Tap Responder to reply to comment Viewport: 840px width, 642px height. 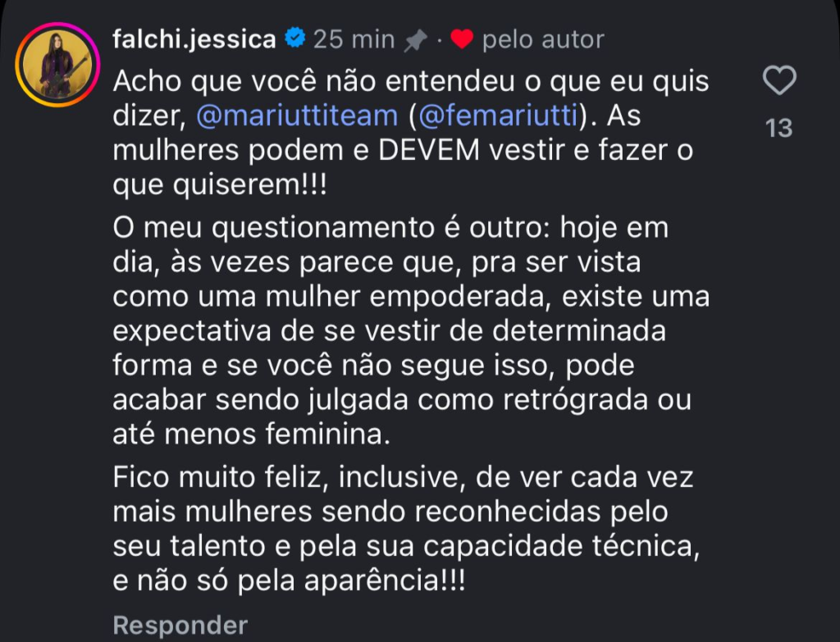coord(180,626)
